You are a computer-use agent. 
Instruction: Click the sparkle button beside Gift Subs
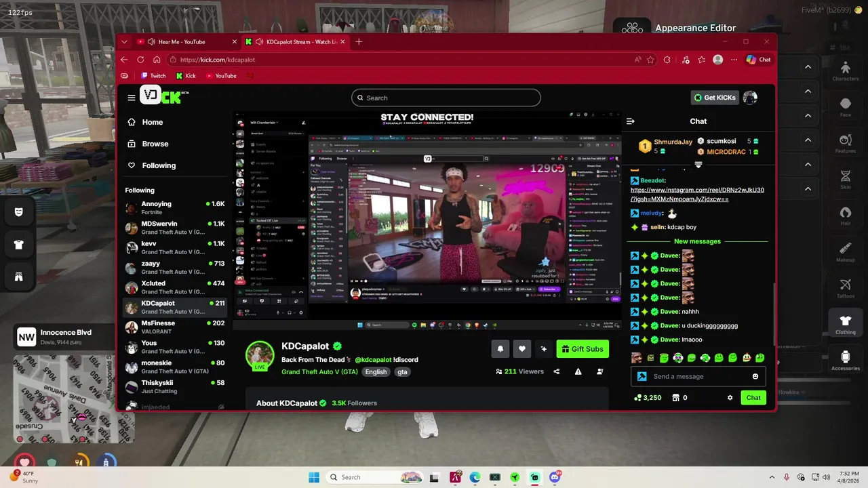coord(543,349)
